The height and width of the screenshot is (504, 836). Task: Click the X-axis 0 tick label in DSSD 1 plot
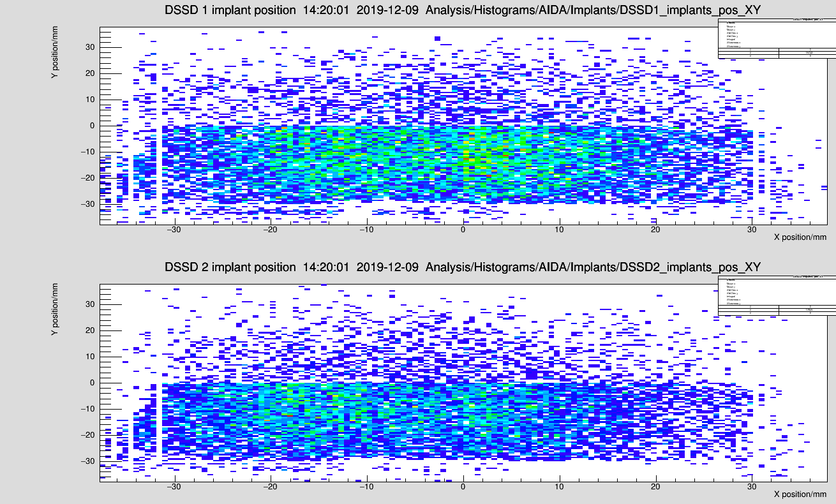pos(463,230)
